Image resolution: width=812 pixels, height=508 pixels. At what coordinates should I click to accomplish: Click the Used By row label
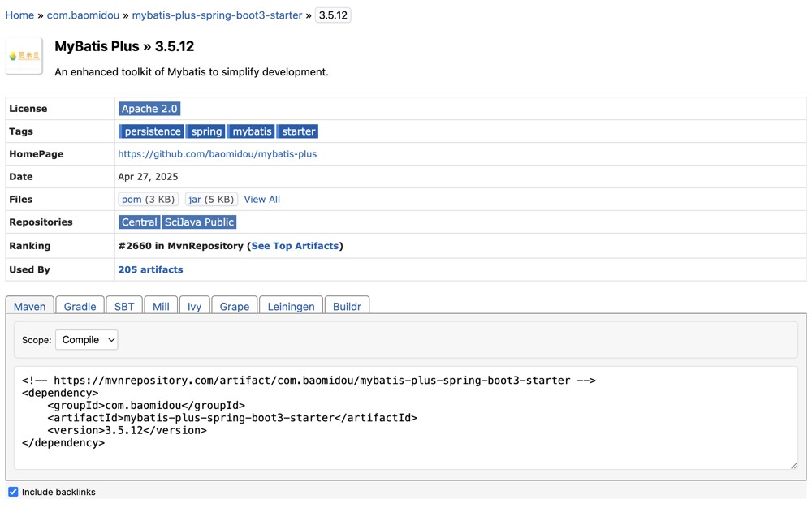(x=29, y=270)
